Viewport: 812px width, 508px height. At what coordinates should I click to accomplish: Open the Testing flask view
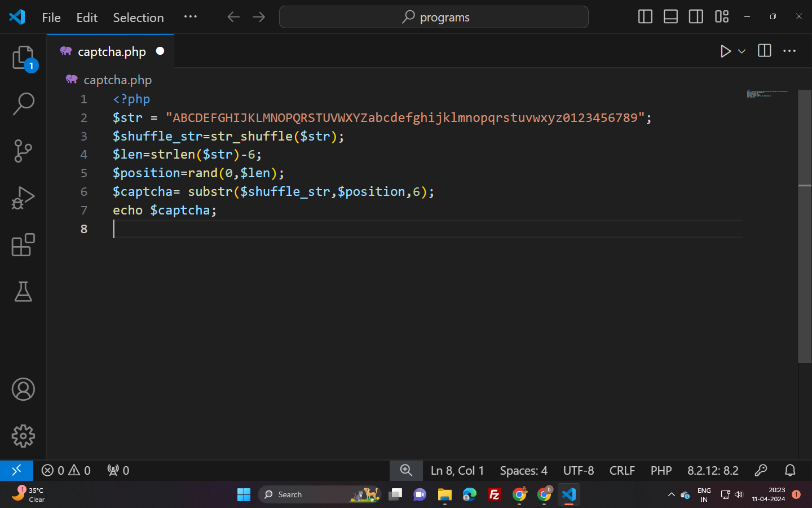23,292
